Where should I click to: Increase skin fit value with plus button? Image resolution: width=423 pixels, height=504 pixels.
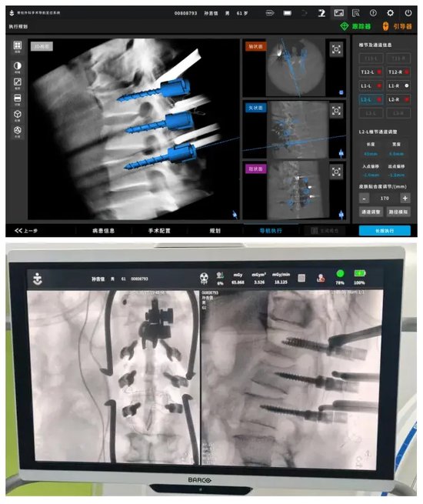point(405,199)
